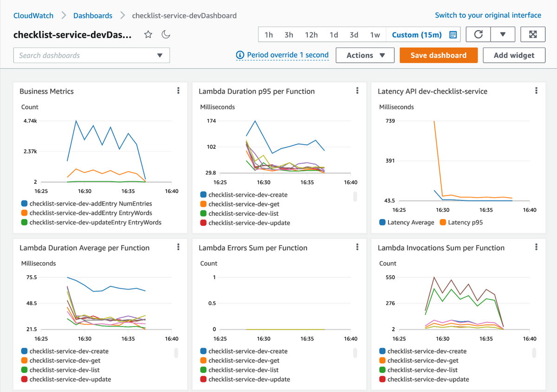Open Lambda Errors Sum per Function widget menu
The image size is (557, 392).
(x=357, y=247)
